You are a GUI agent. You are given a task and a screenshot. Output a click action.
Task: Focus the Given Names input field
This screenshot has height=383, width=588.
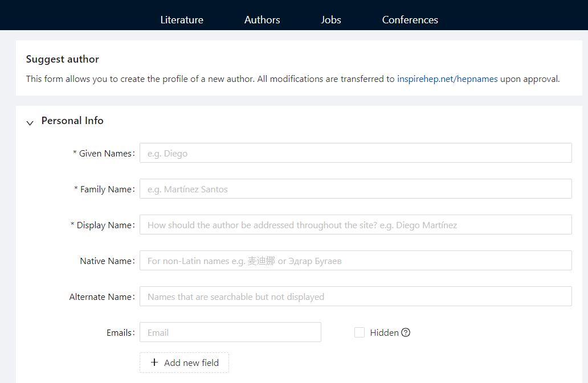(x=356, y=153)
